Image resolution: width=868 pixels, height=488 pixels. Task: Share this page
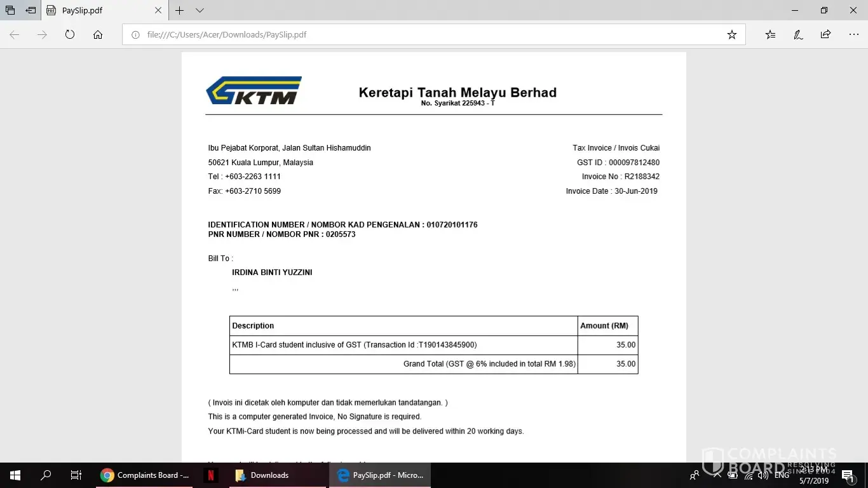click(825, 34)
